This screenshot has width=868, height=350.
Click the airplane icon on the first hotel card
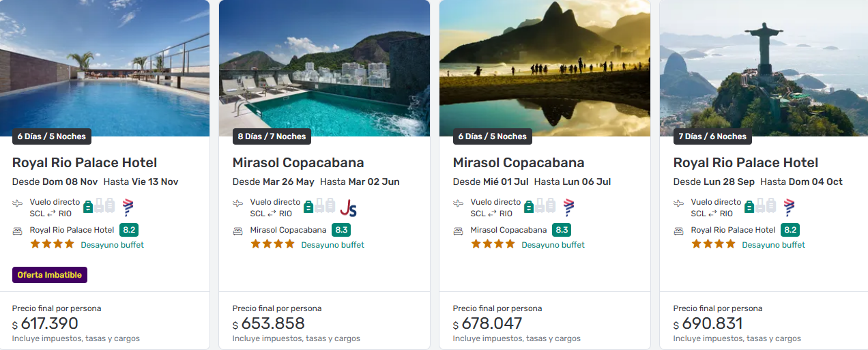(18, 203)
